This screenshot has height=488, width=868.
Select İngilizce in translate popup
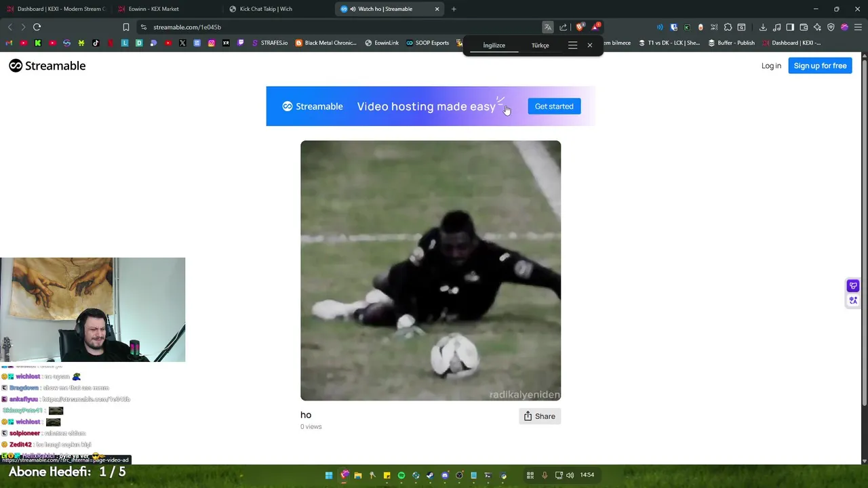494,45
